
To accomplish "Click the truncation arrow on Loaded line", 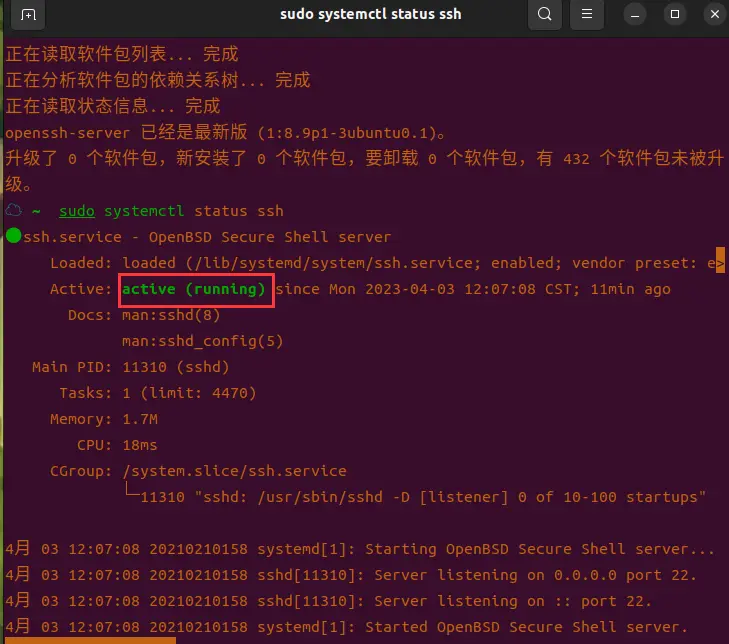I will pyautogui.click(x=719, y=263).
